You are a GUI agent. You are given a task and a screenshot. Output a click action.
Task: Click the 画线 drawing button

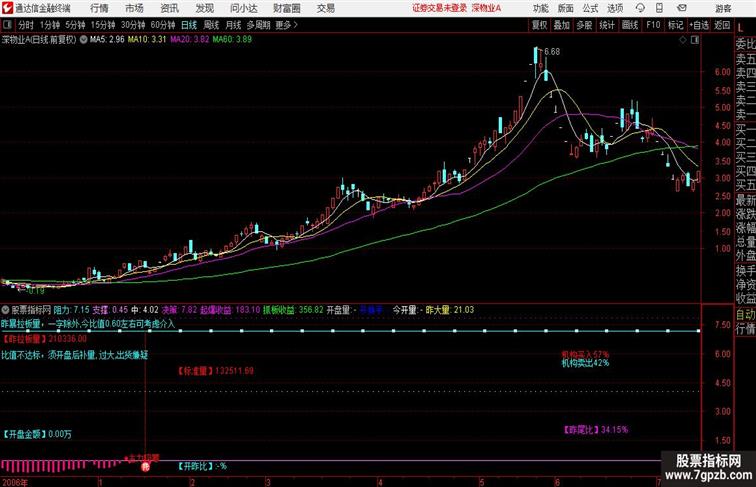coord(630,25)
